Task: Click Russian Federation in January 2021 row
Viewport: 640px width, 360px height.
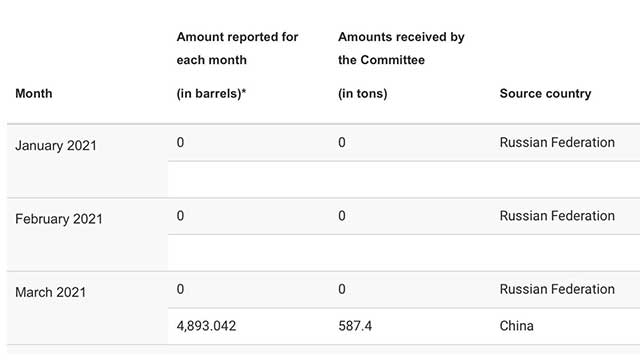Action: (557, 142)
